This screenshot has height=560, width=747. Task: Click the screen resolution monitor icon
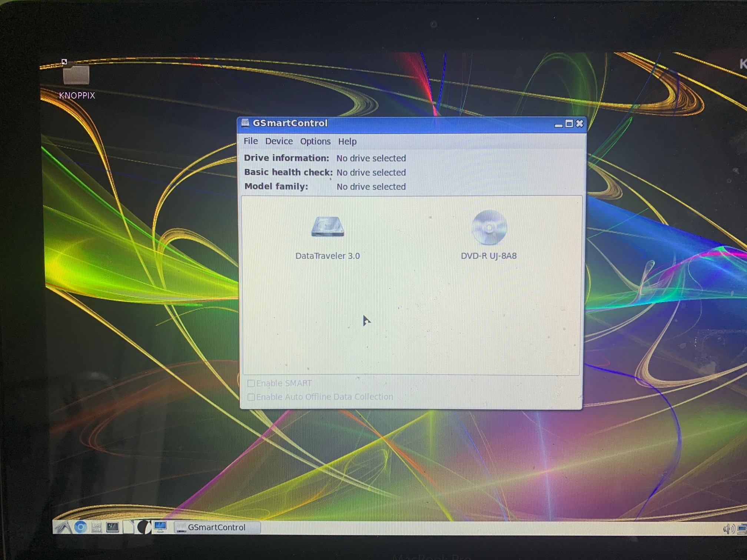[x=161, y=527]
